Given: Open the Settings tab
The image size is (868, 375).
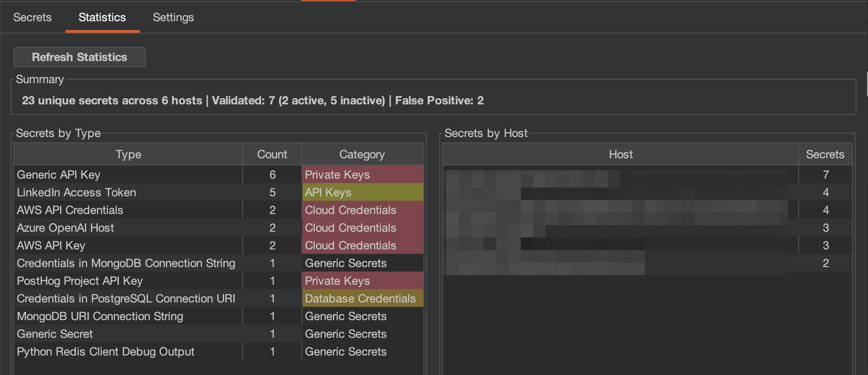Looking at the screenshot, I should tap(173, 18).
